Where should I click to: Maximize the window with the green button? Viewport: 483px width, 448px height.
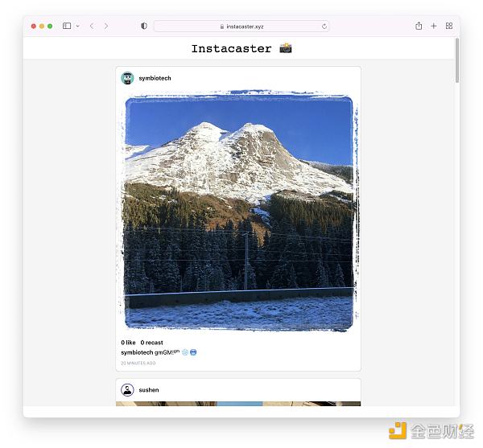[x=50, y=27]
